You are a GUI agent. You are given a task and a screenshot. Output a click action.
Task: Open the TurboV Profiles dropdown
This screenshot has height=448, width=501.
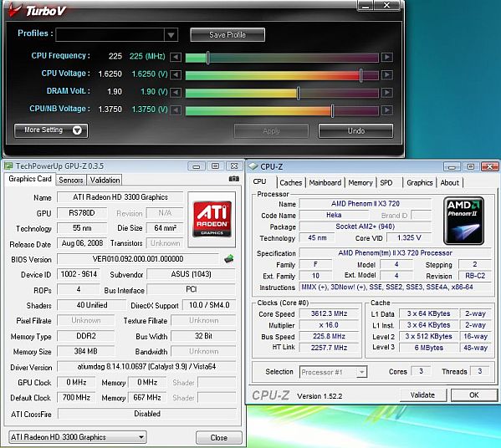171,34
